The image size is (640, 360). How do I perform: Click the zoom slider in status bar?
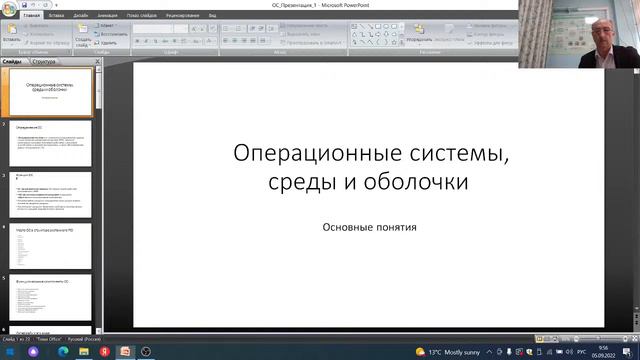click(x=600, y=339)
